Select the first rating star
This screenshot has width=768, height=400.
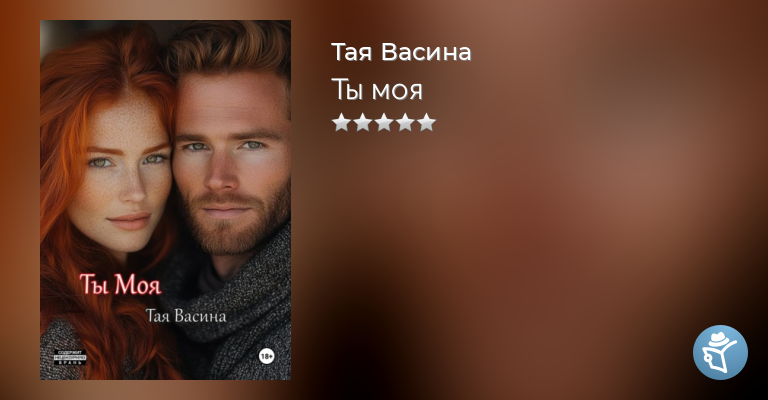pyautogui.click(x=341, y=122)
